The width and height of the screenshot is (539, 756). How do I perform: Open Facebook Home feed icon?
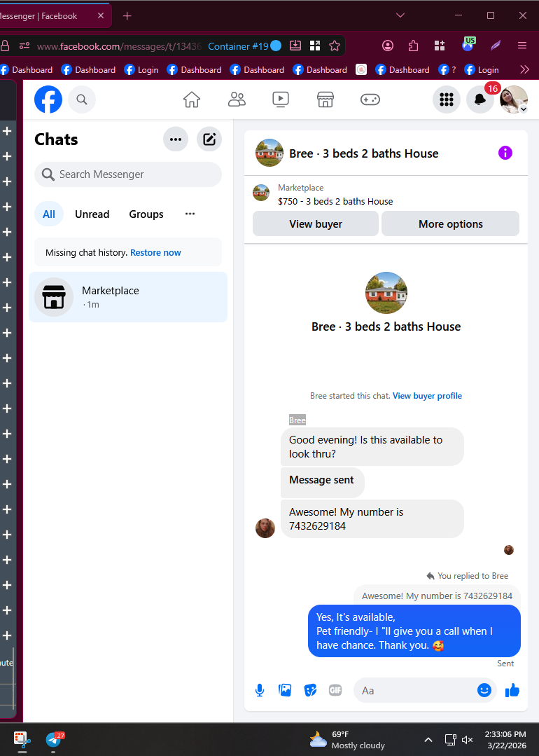point(192,99)
